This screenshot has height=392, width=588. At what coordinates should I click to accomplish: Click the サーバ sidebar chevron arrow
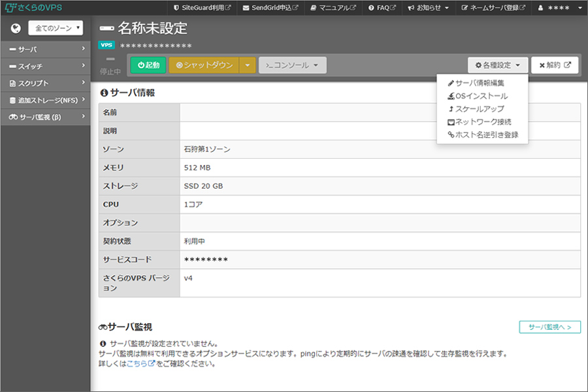click(x=83, y=49)
